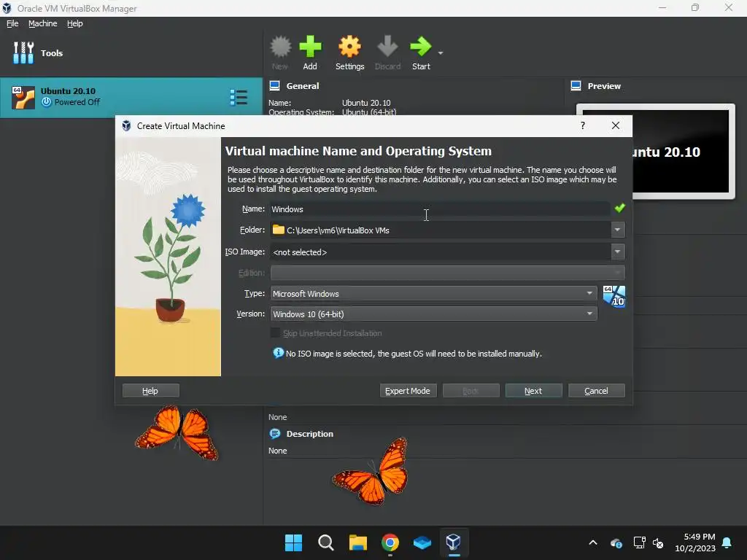Open Ubuntu 20.10 machine list menu icon
747x560 pixels.
[239, 97]
